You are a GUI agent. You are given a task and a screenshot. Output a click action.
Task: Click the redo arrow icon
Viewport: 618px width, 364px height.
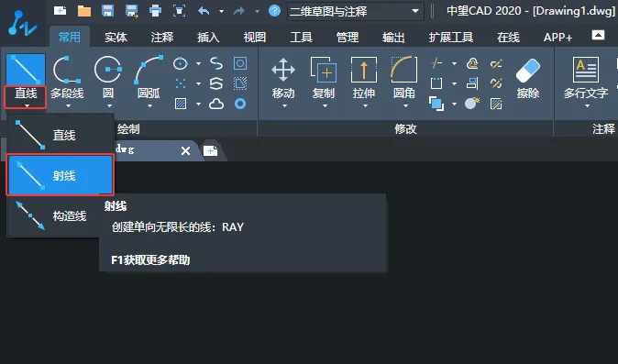click(239, 11)
